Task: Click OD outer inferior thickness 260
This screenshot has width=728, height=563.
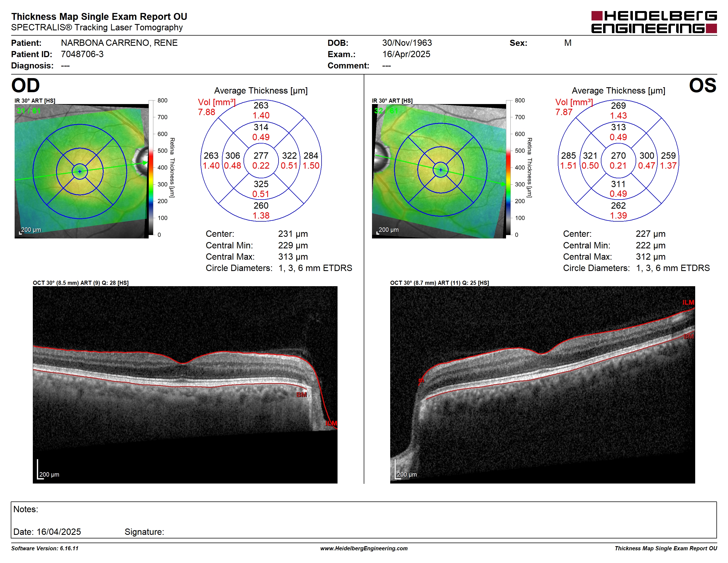Action: pyautogui.click(x=261, y=205)
